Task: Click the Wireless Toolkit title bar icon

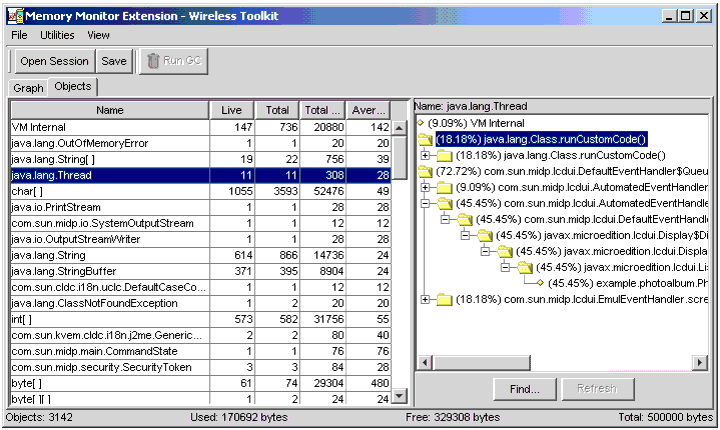Action: click(x=15, y=16)
